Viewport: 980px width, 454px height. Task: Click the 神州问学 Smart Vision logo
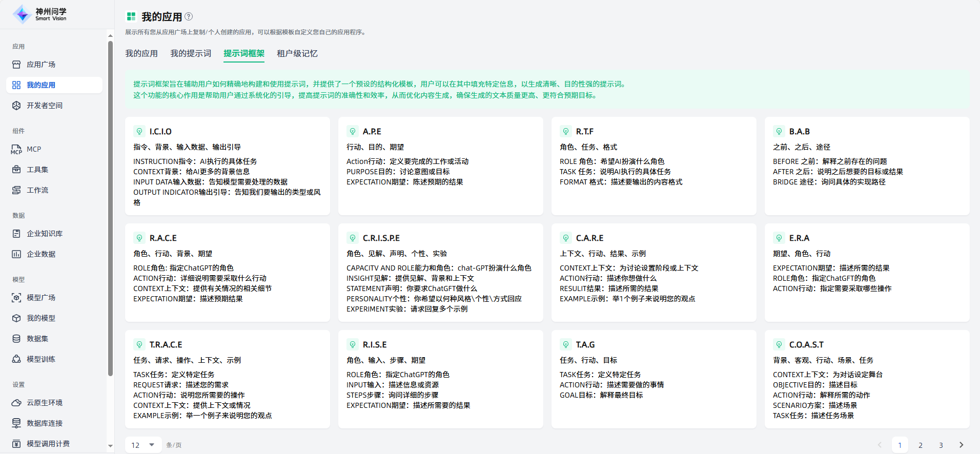[40, 14]
